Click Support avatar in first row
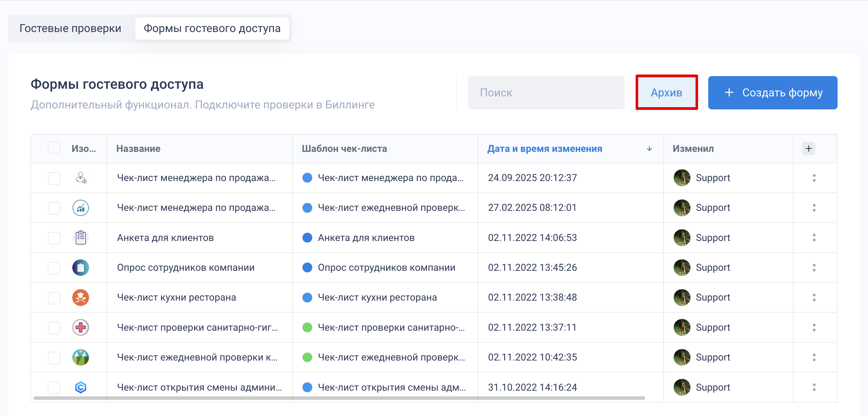The height and width of the screenshot is (416, 868). [x=682, y=178]
